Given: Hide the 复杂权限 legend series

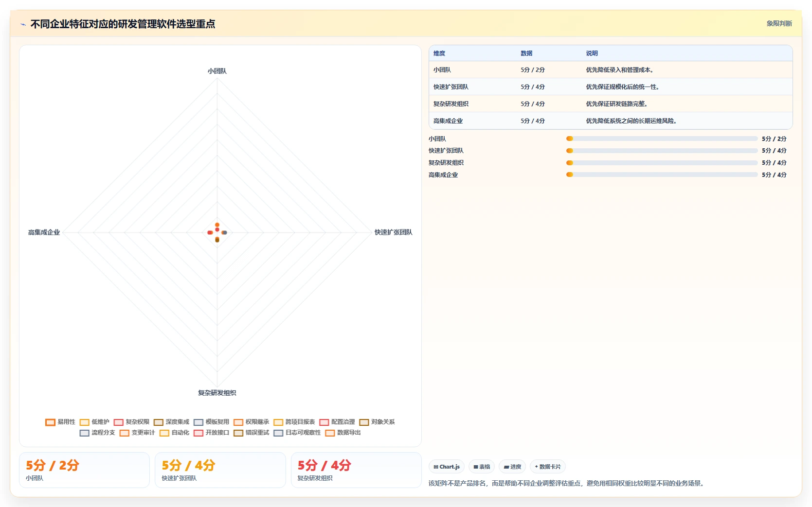Looking at the screenshot, I should click(131, 422).
